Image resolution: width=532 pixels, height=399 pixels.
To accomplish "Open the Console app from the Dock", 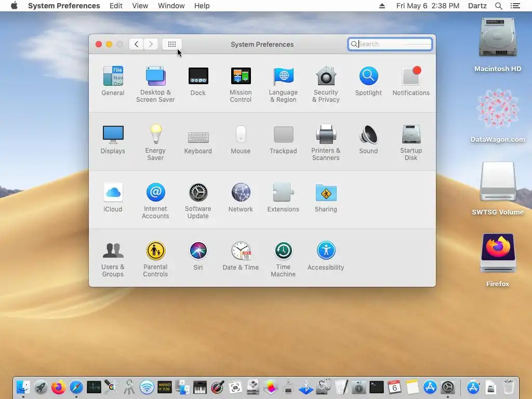I will tap(165, 387).
